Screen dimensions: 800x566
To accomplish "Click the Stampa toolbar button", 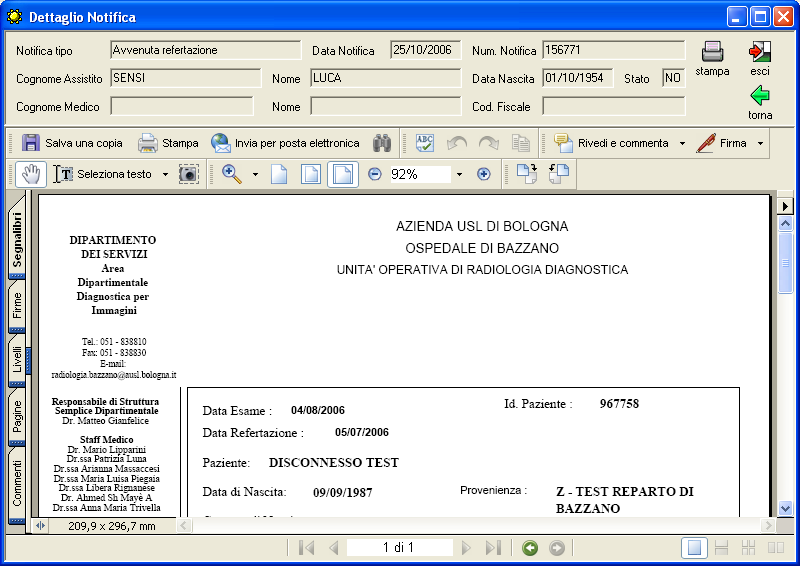I will point(168,143).
